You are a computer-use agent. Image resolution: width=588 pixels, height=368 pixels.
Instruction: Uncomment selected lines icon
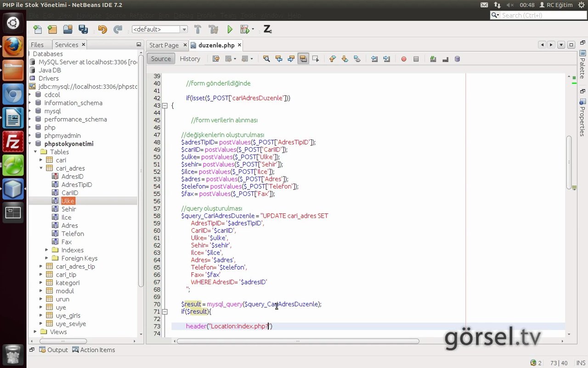[445, 59]
